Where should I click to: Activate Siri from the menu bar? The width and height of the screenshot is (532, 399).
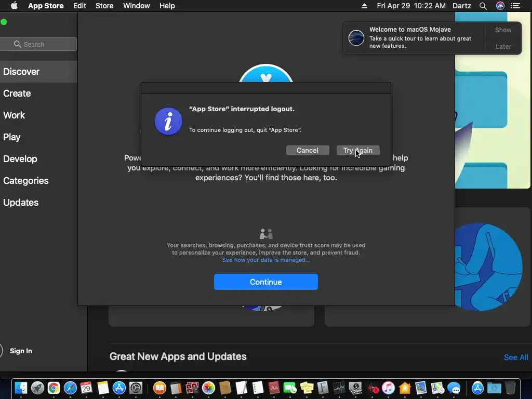(500, 6)
